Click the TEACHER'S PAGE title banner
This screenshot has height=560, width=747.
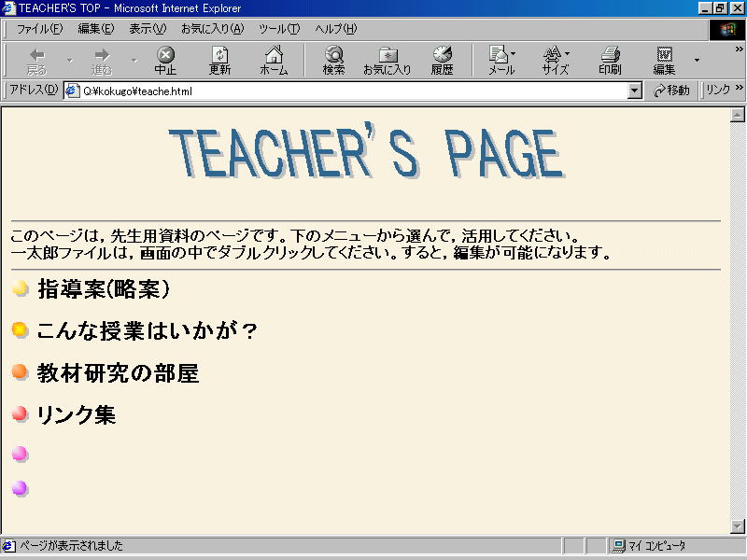(x=367, y=151)
